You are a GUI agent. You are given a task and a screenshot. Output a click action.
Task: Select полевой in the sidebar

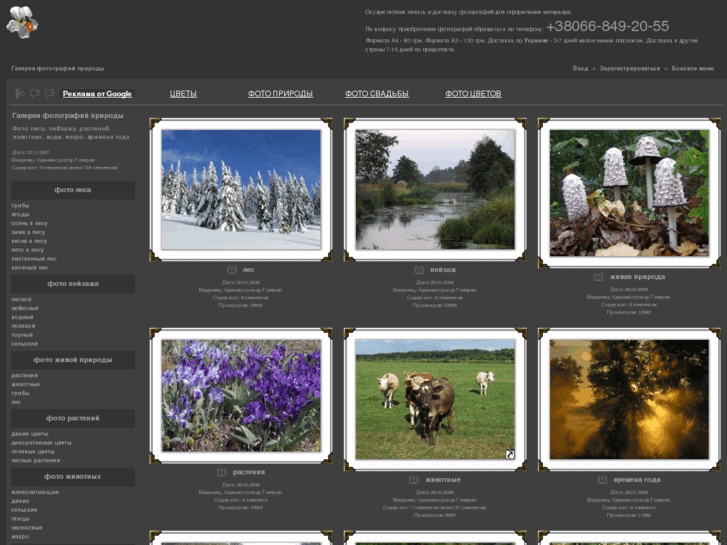click(x=23, y=326)
